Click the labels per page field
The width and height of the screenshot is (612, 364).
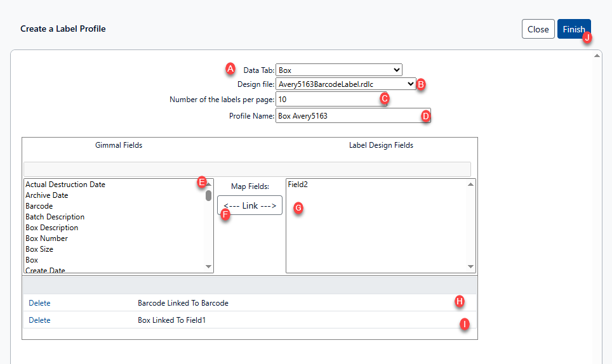click(330, 100)
